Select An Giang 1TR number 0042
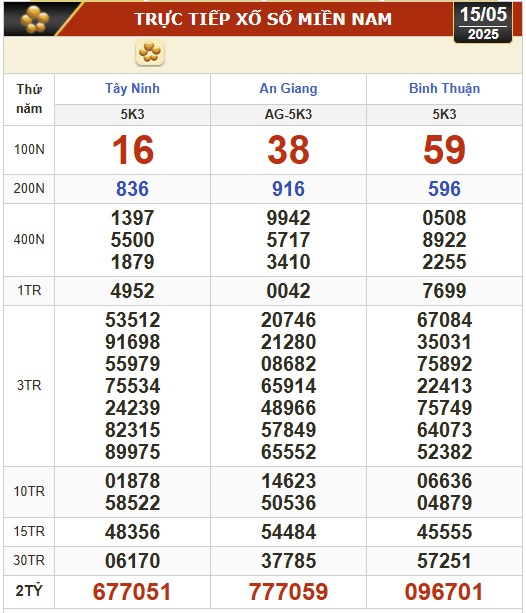 pyautogui.click(x=288, y=291)
